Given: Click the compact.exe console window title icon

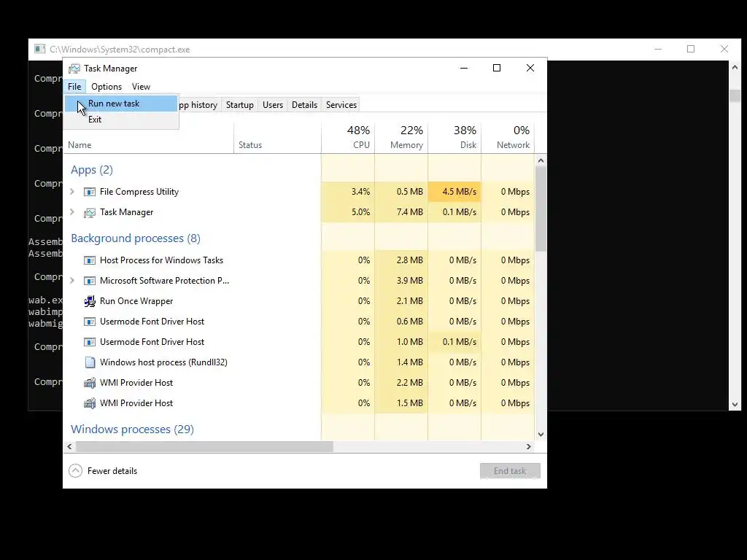Looking at the screenshot, I should [x=40, y=49].
